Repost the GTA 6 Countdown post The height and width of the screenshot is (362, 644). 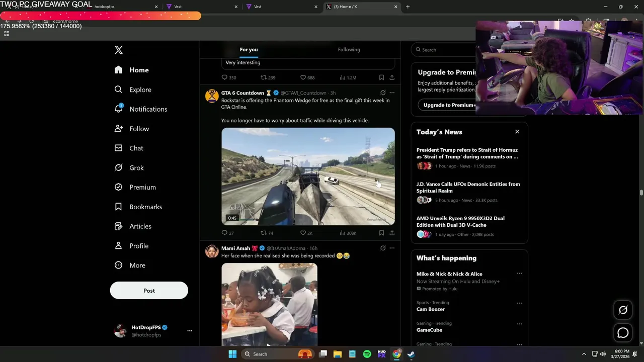[267, 233]
